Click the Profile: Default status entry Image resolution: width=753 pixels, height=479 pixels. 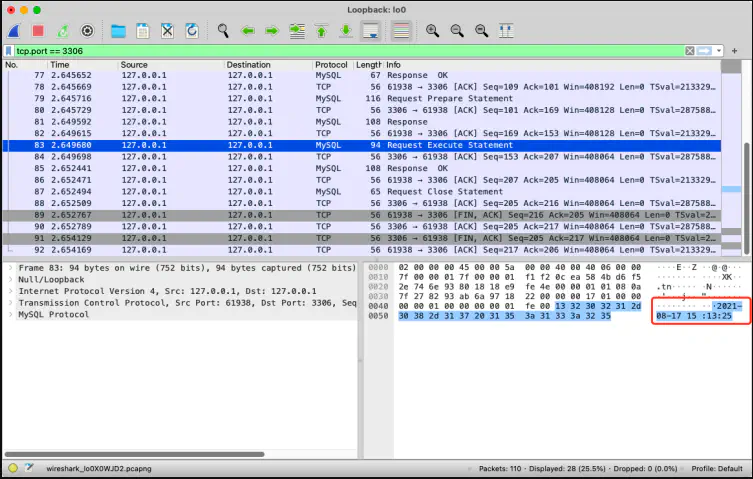[717, 468]
